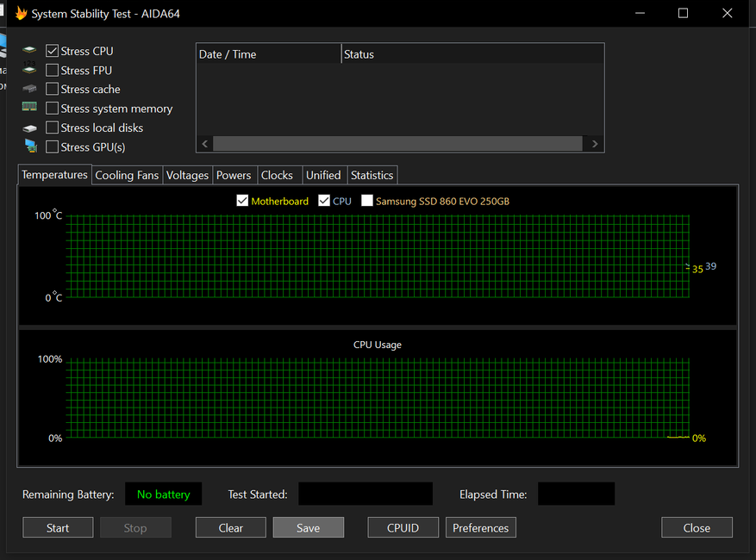Image resolution: width=756 pixels, height=560 pixels.
Task: Click the CPU chip icon beside Stress CPU
Action: pos(30,52)
